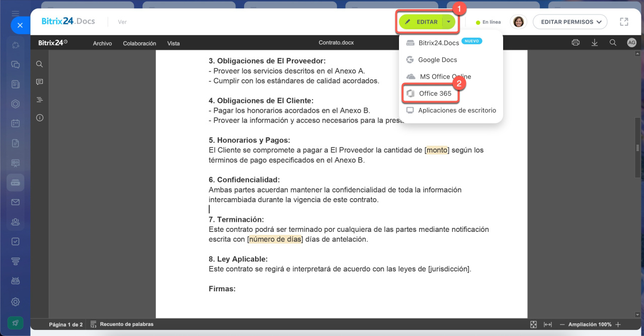Open the comments panel in the editor rail
This screenshot has height=336, width=644.
click(40, 82)
